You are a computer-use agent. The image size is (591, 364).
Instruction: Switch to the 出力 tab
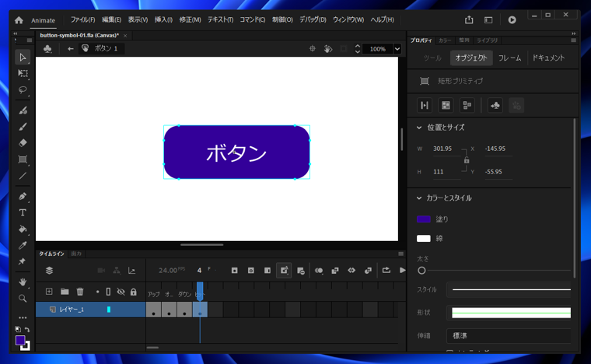click(76, 254)
